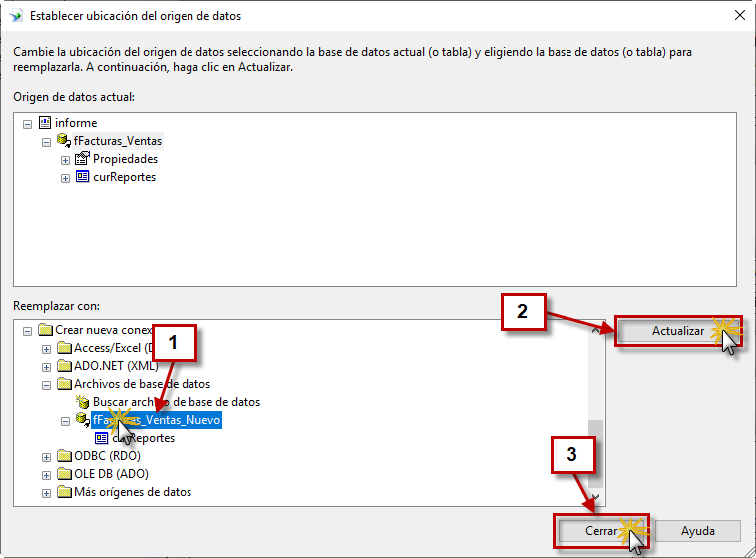Click the Actualizar button
Image resolution: width=756 pixels, height=558 pixels.
tap(678, 331)
